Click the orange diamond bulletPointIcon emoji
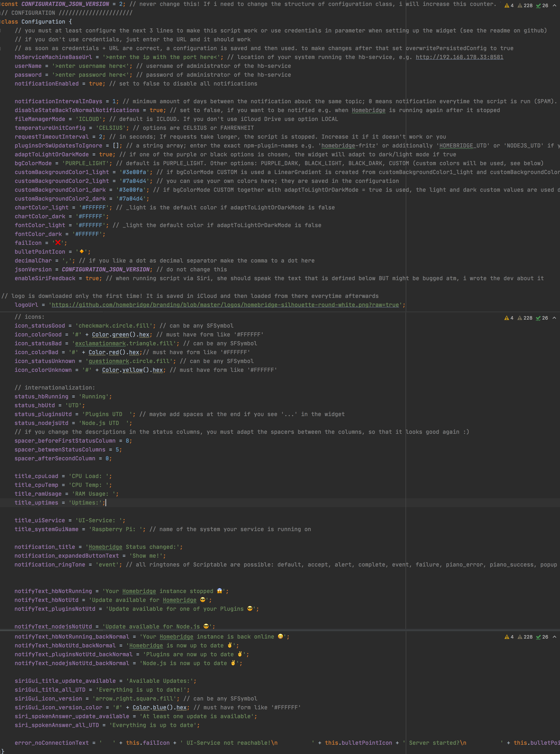The height and width of the screenshot is (754, 560). point(82,252)
